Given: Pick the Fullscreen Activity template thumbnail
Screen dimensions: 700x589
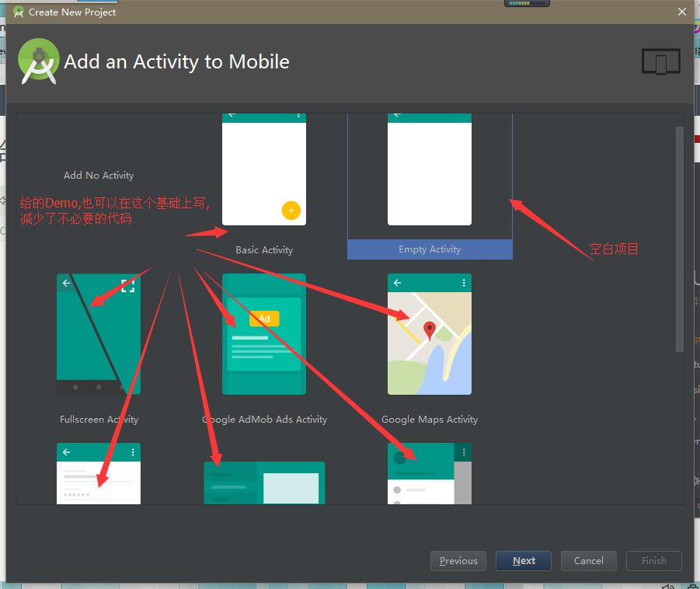Looking at the screenshot, I should coord(99,334).
